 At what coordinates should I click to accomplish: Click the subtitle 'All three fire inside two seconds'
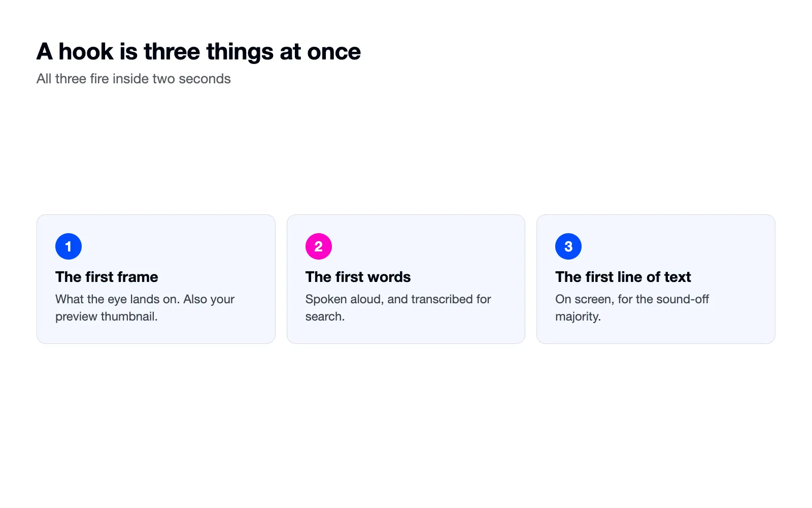pyautogui.click(x=133, y=79)
